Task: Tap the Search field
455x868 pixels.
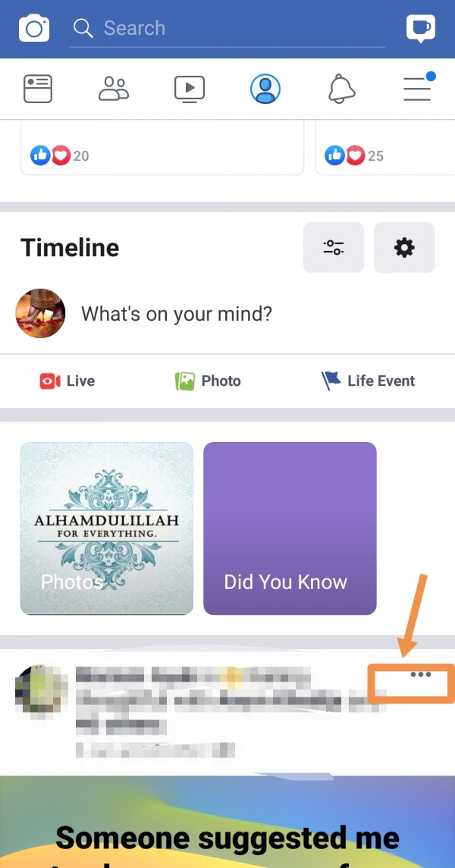Action: [227, 29]
